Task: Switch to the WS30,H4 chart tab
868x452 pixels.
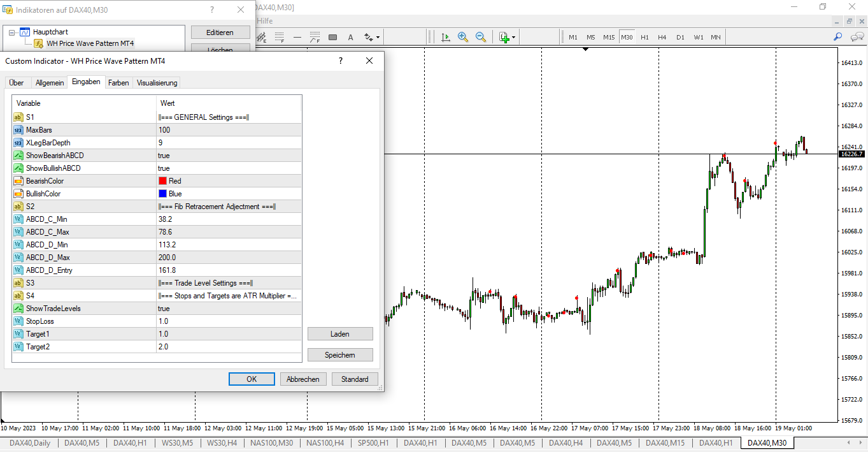Action: click(222, 443)
